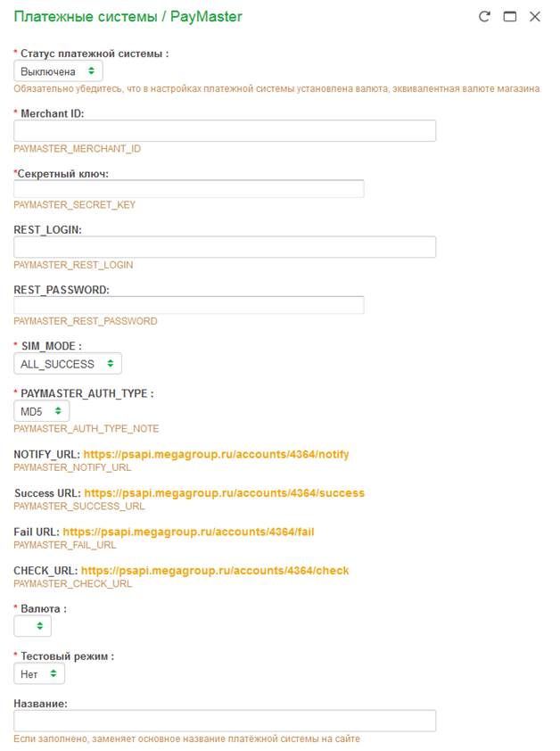Viewport: 560px width, 751px height.
Task: Expand the Тестовый режим dropdown
Action: (39, 675)
